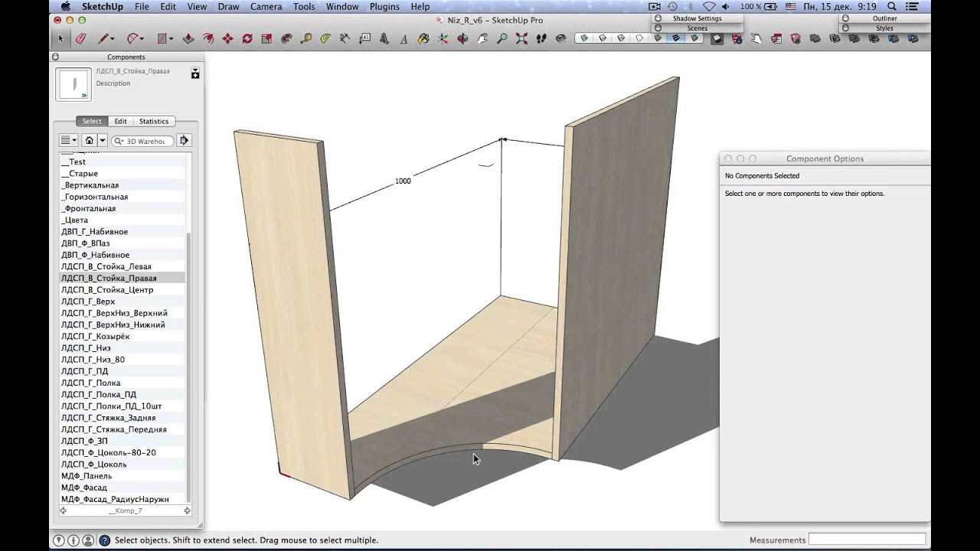980x551 pixels.
Task: Click the help question mark in status bar
Action: click(x=105, y=540)
